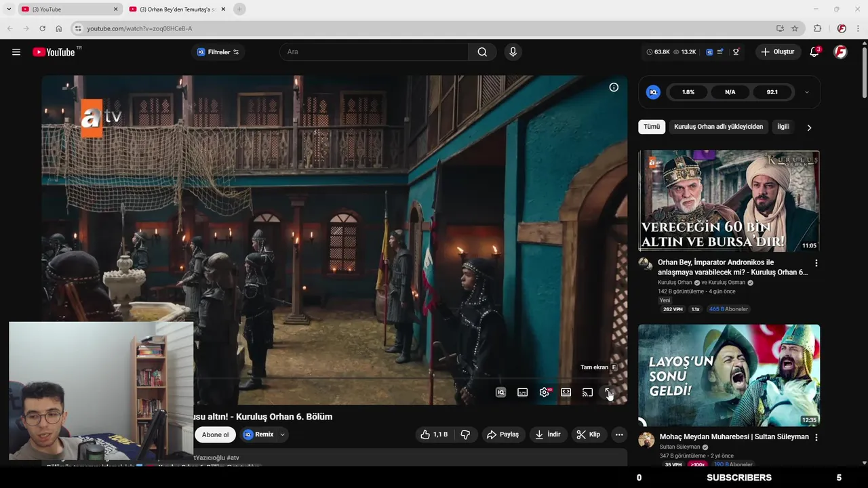This screenshot has height=488, width=868.
Task: Show video info card icon
Action: [614, 87]
